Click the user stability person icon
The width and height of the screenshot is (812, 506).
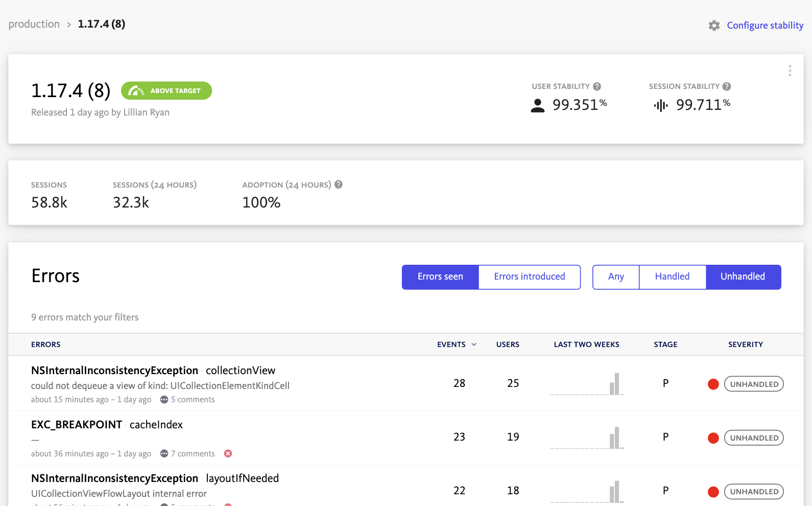click(538, 105)
